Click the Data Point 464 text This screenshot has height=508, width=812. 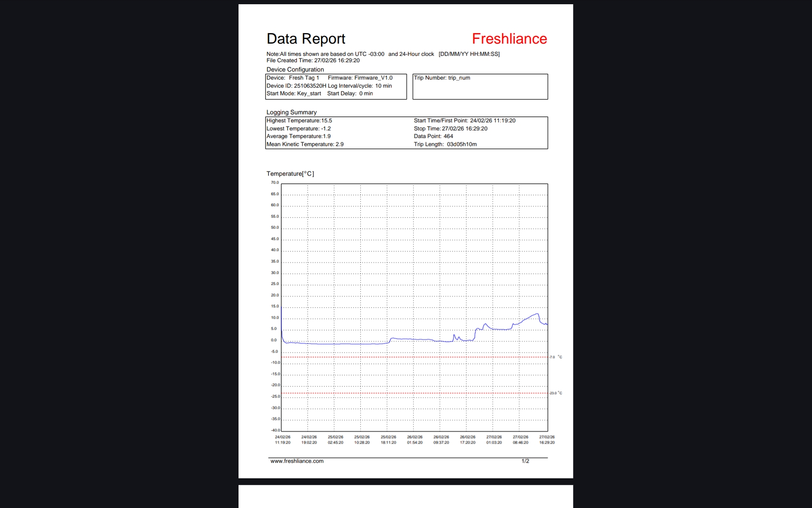[433, 136]
